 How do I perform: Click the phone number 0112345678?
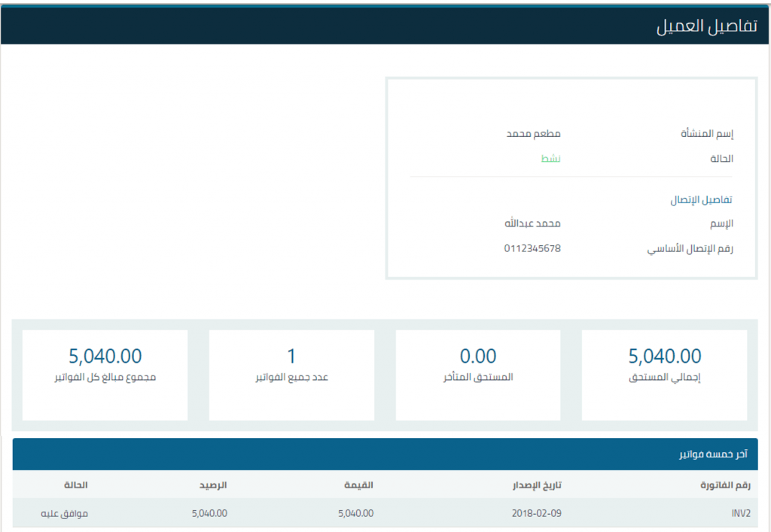click(532, 248)
